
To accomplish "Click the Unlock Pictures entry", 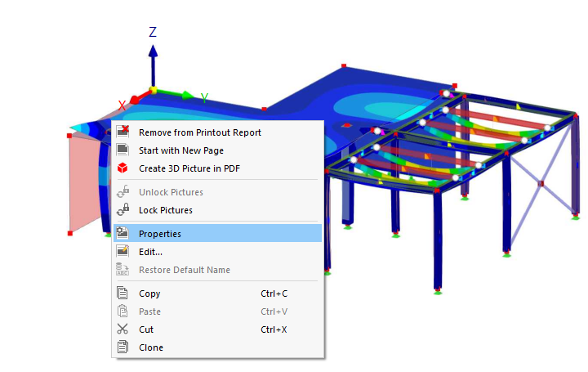I will pyautogui.click(x=217, y=192).
